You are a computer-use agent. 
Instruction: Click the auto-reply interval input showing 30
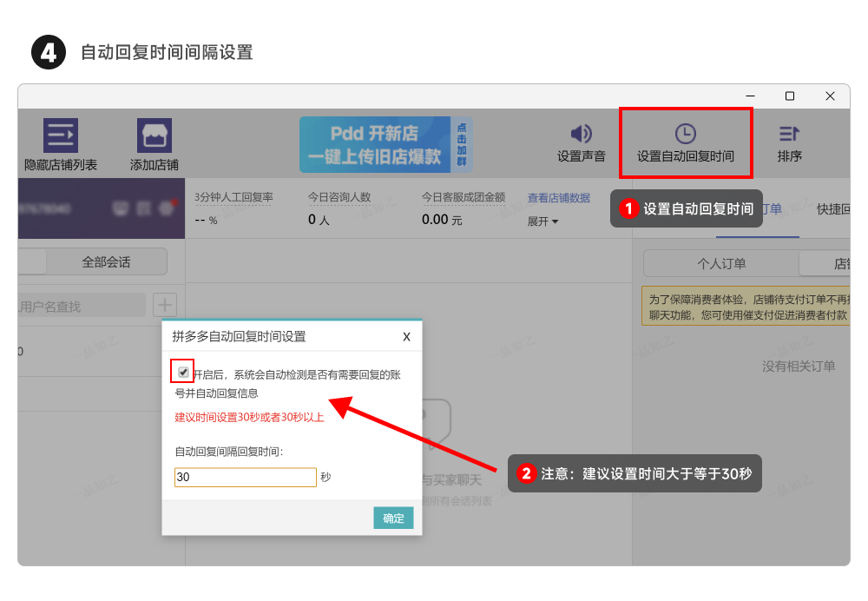click(245, 478)
